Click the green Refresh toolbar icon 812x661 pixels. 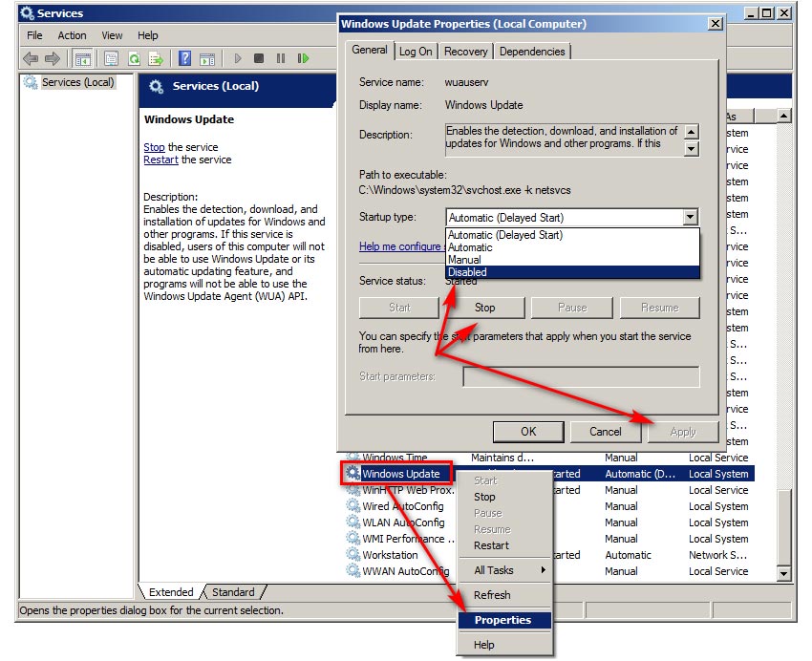(x=134, y=58)
